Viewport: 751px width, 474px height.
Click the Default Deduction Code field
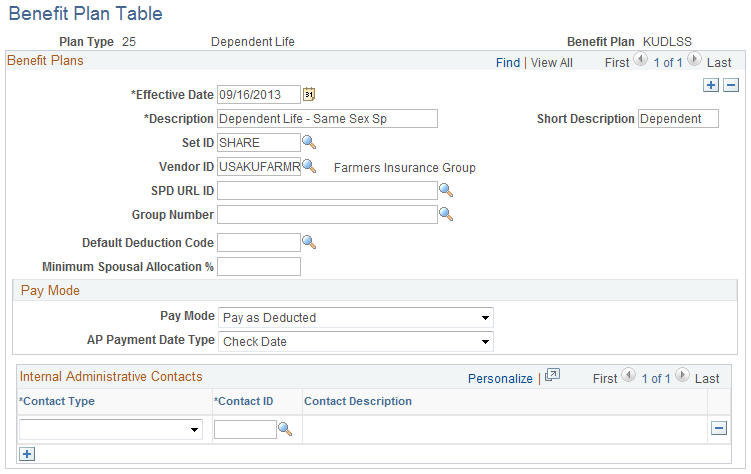(259, 242)
